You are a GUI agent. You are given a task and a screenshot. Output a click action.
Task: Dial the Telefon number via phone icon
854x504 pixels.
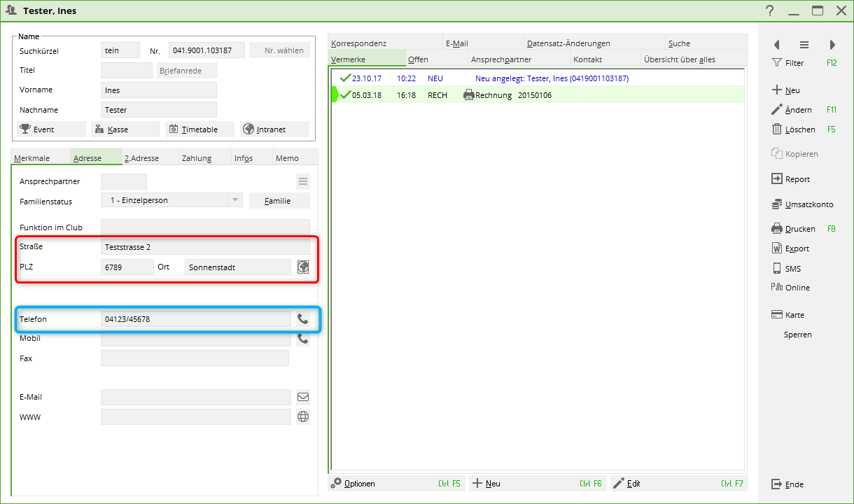pos(303,319)
